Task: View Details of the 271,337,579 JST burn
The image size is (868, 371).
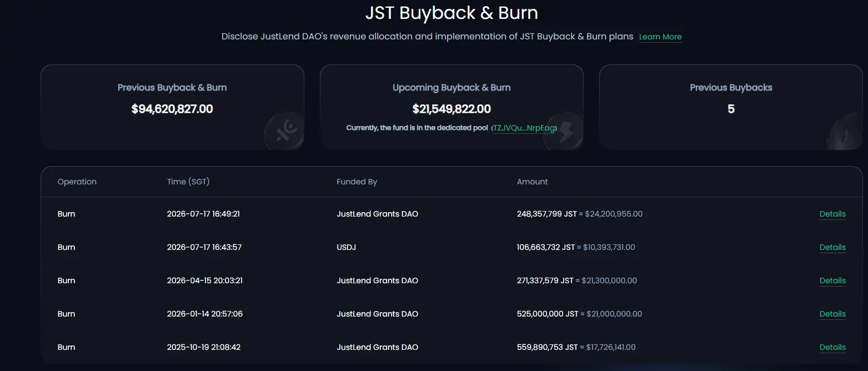Action: (832, 280)
